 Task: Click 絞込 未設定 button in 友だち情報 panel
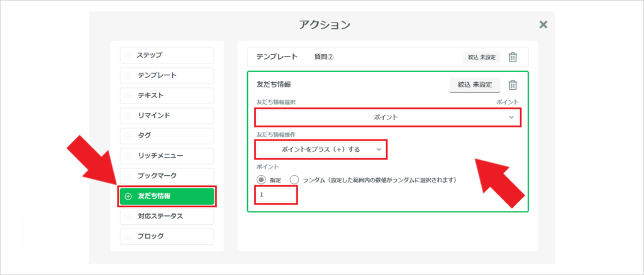(475, 85)
